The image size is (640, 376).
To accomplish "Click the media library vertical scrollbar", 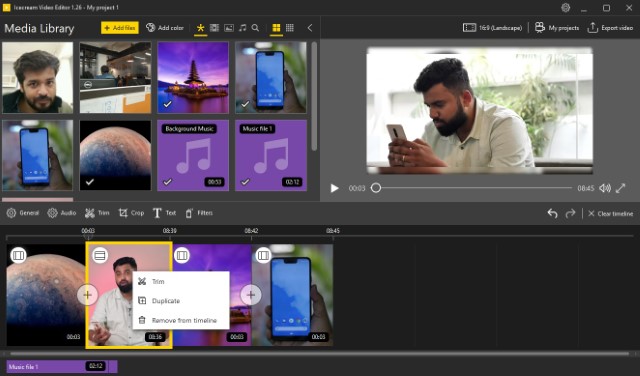I will (x=314, y=96).
